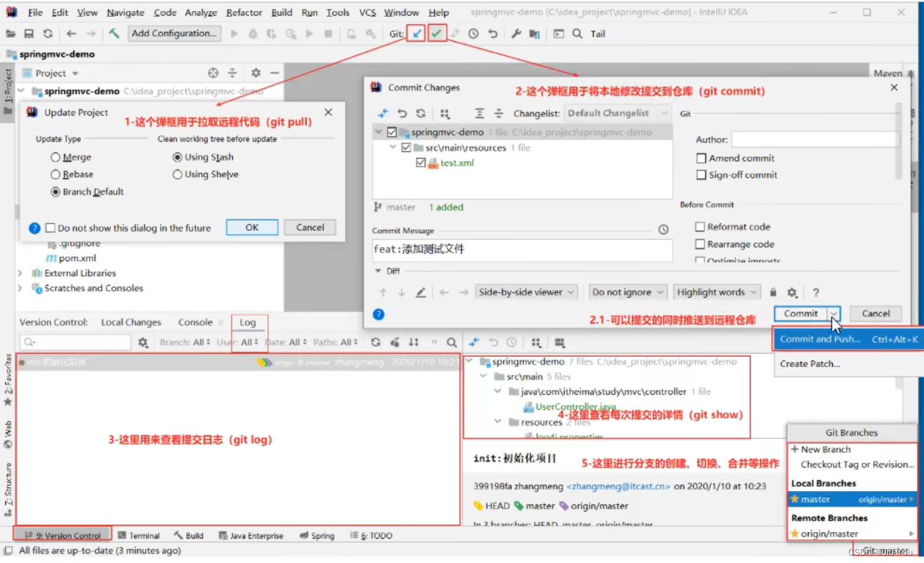Click the Git update project arrow icon
This screenshot has width=924, height=563.
[x=417, y=34]
